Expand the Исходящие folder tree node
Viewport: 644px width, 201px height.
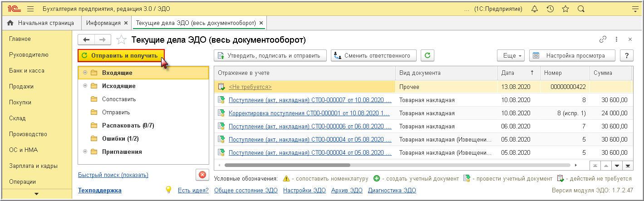(x=85, y=86)
